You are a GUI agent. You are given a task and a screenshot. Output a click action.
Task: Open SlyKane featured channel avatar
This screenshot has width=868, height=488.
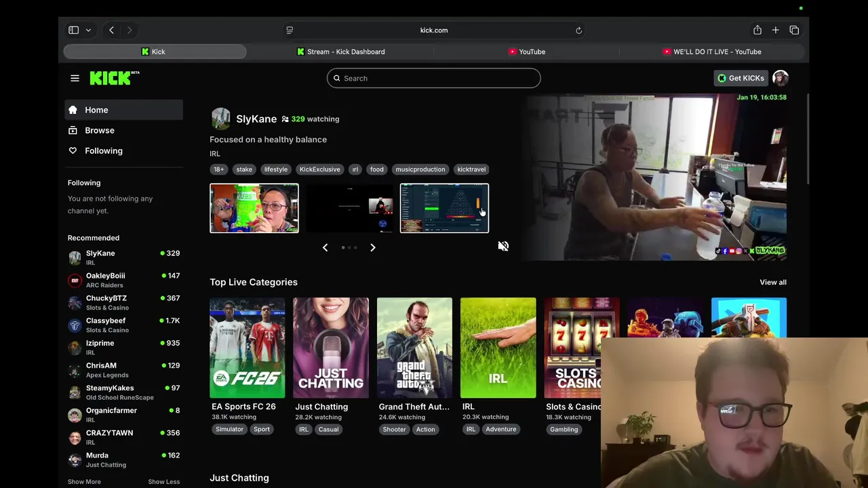pyautogui.click(x=220, y=119)
